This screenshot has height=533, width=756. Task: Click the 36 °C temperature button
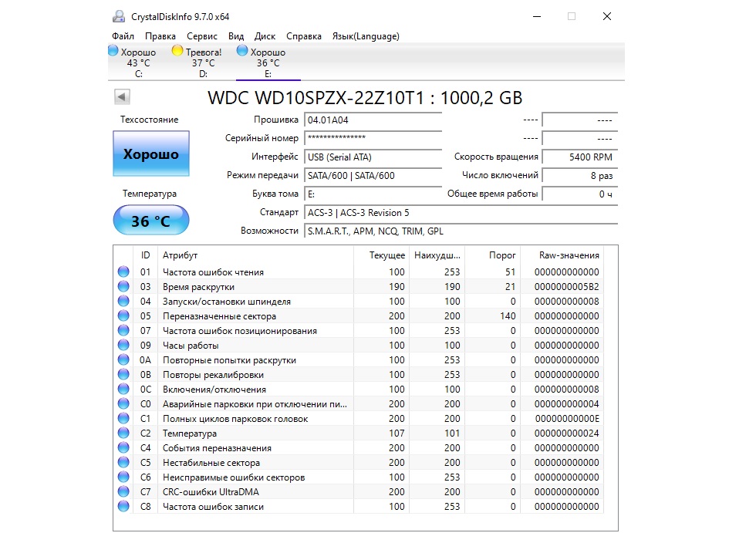tap(150, 221)
